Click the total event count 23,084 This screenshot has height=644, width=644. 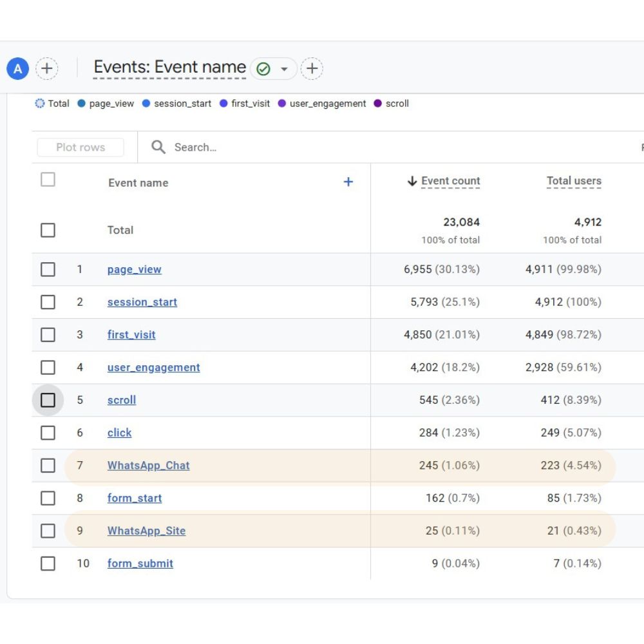click(x=461, y=222)
